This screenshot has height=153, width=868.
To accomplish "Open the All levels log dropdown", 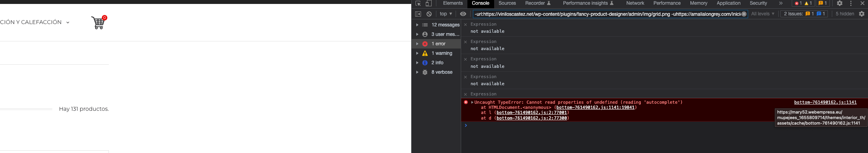I will tap(763, 14).
